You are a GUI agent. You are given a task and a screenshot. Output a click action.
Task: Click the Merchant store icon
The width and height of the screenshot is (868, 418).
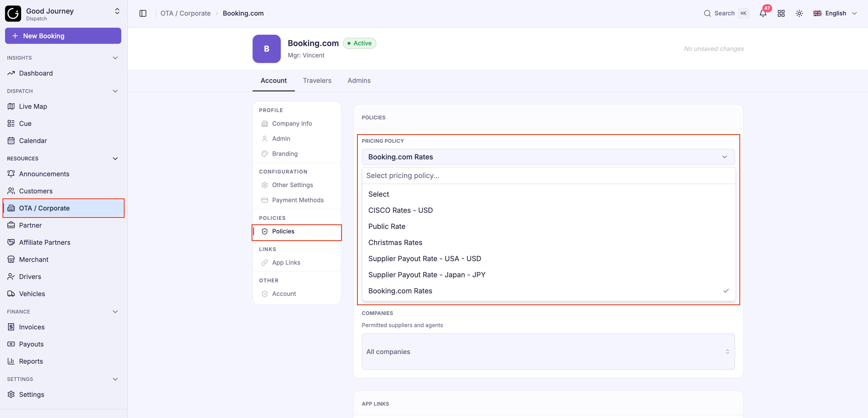click(x=11, y=259)
